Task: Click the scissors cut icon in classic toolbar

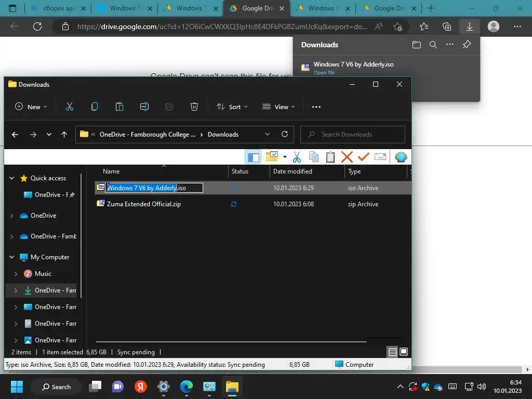Action: pos(297,157)
